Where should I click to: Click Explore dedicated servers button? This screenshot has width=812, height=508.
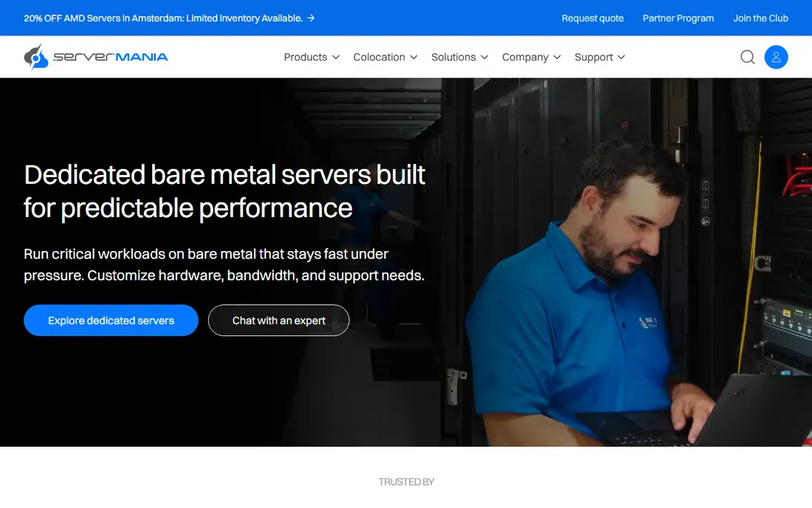[111, 320]
